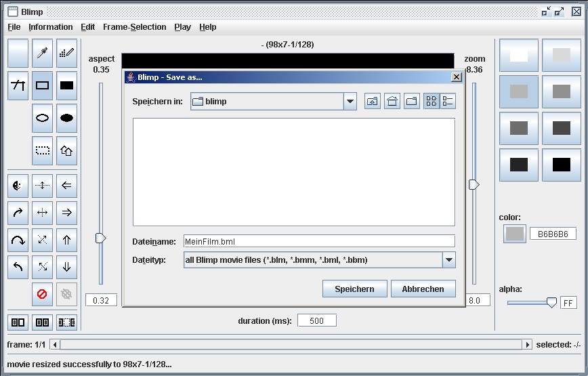This screenshot has height=376, width=588.
Task: Create a new folder in Save dialog
Action: 412,101
